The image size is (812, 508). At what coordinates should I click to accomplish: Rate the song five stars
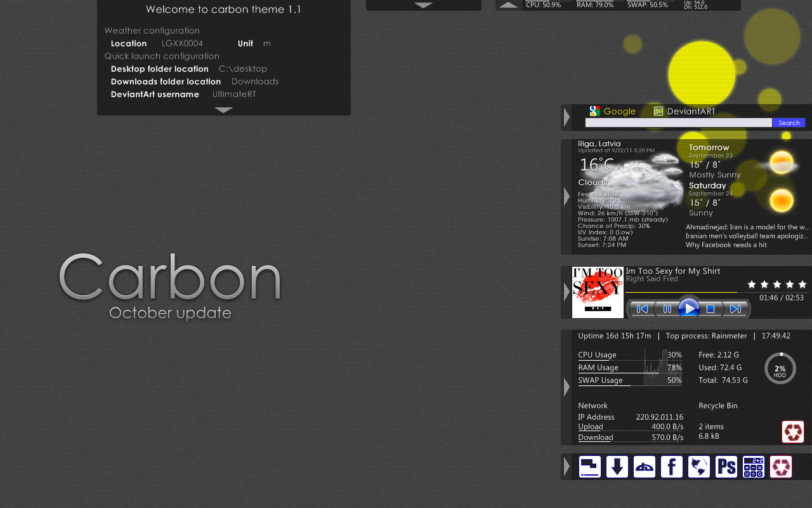pyautogui.click(x=802, y=284)
